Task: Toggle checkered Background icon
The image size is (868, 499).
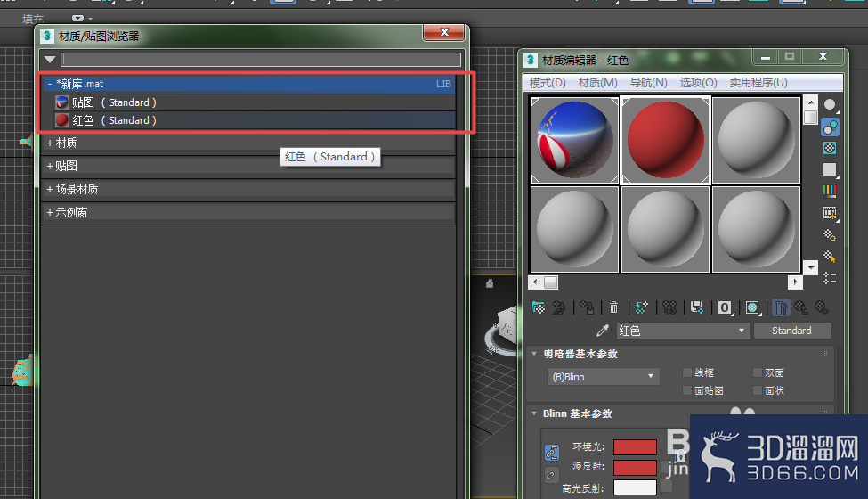Action: pyautogui.click(x=829, y=148)
